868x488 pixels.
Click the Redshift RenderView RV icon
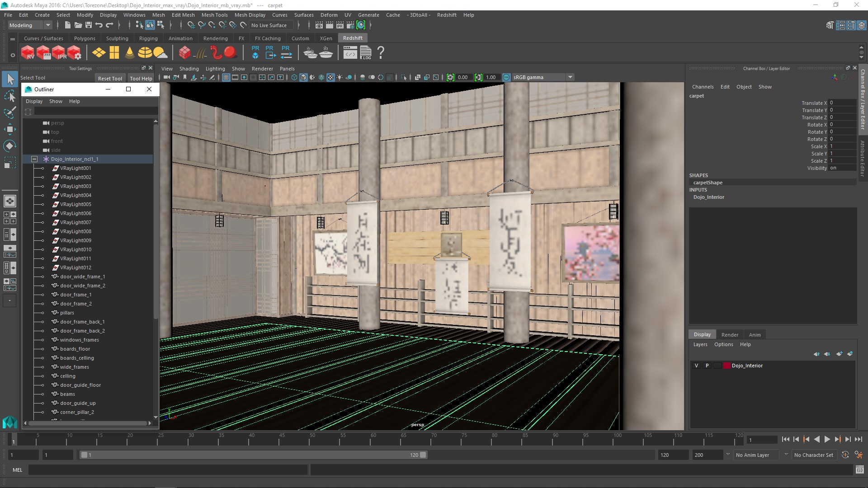point(28,52)
